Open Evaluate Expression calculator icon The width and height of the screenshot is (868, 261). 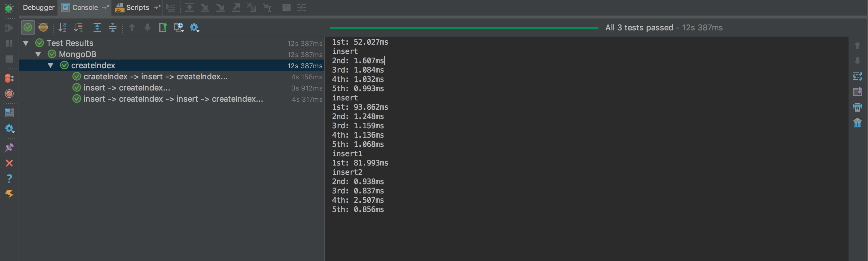(287, 8)
